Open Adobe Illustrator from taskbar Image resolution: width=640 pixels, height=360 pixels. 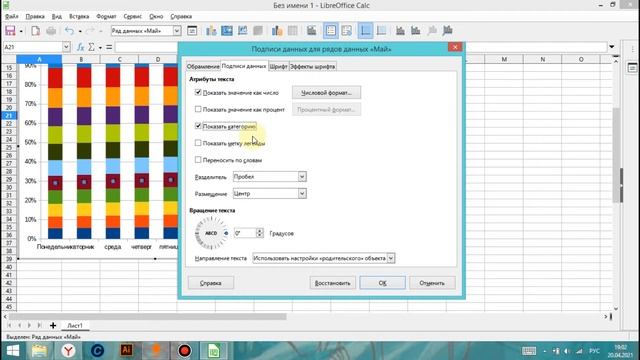(126, 351)
